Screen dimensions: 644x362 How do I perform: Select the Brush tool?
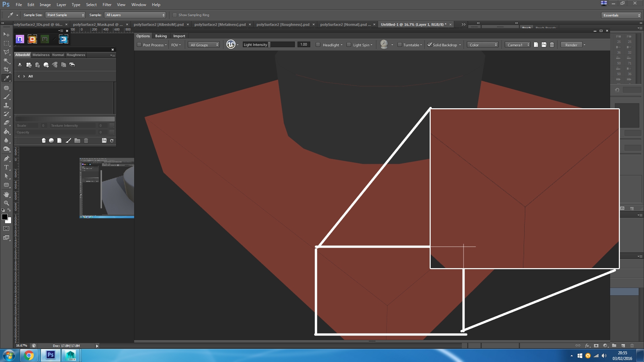coord(6,97)
